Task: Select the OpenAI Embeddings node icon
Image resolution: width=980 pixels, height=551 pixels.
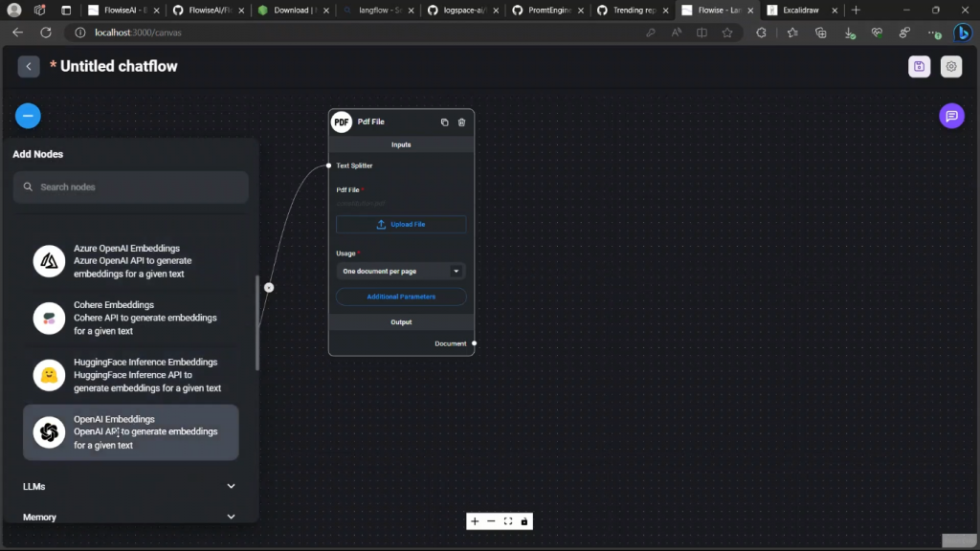Action: 49,431
